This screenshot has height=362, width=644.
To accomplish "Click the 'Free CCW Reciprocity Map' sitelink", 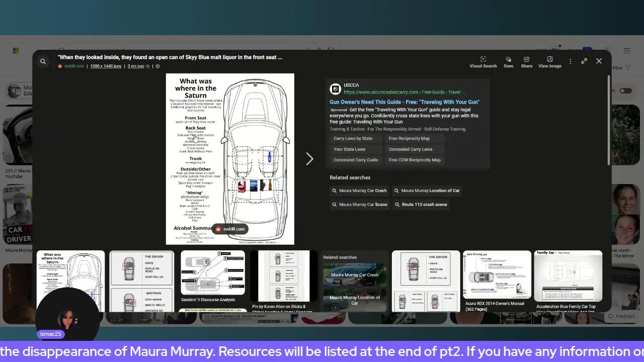I will pos(415,160).
